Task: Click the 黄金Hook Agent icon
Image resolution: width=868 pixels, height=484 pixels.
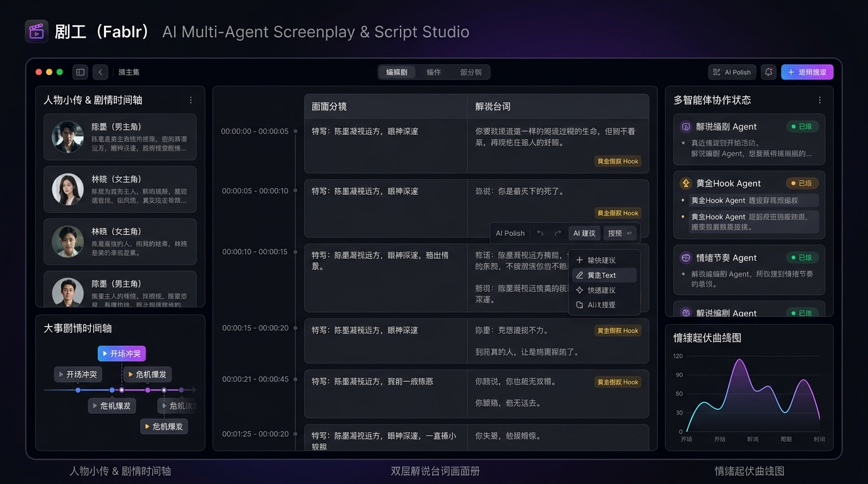Action: tap(686, 183)
